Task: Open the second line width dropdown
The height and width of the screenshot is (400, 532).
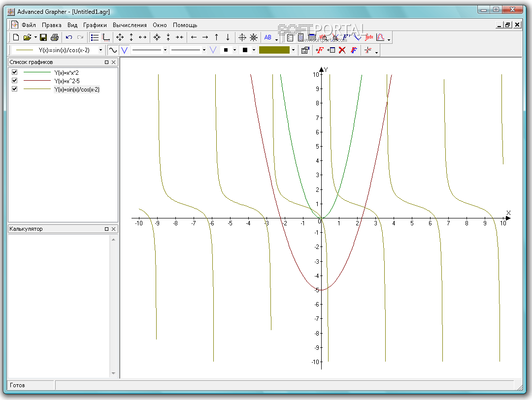Action: 204,50
